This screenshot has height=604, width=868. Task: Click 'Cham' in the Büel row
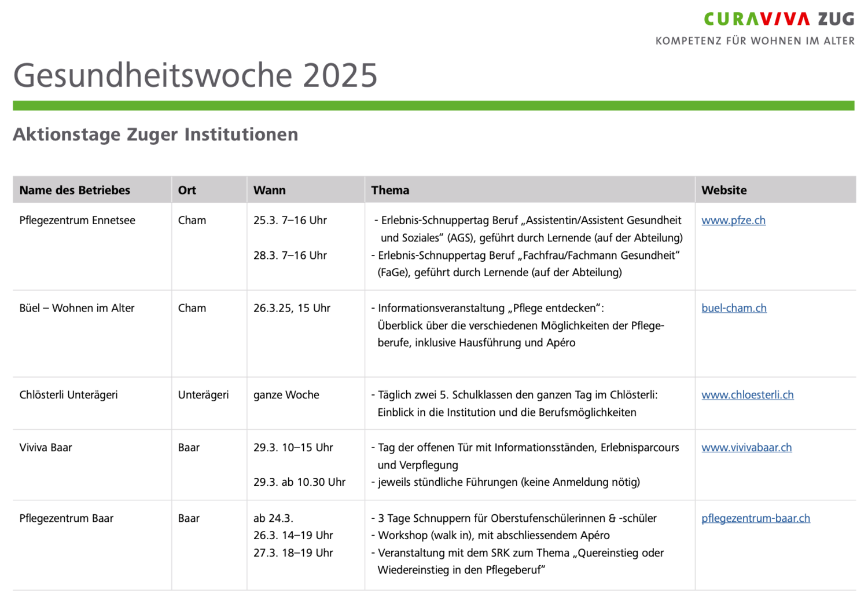(x=192, y=308)
